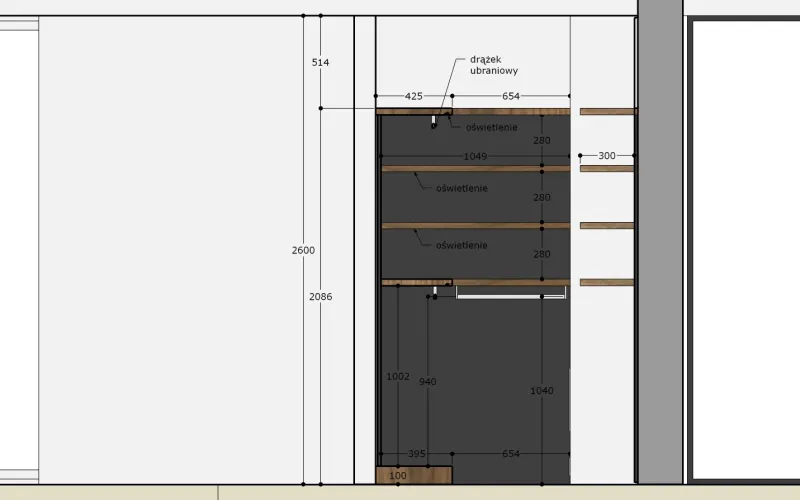Select the 654 dimension beside 425
Image resolution: width=800 pixels, height=500 pixels.
pos(511,96)
